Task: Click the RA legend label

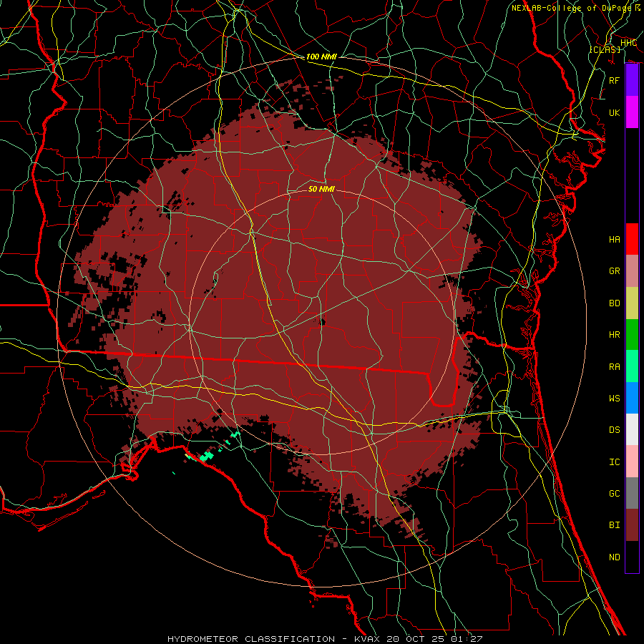Action: click(615, 367)
